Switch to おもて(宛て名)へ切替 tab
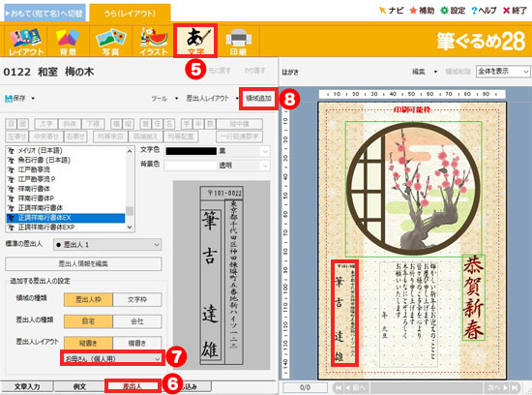 [44, 14]
